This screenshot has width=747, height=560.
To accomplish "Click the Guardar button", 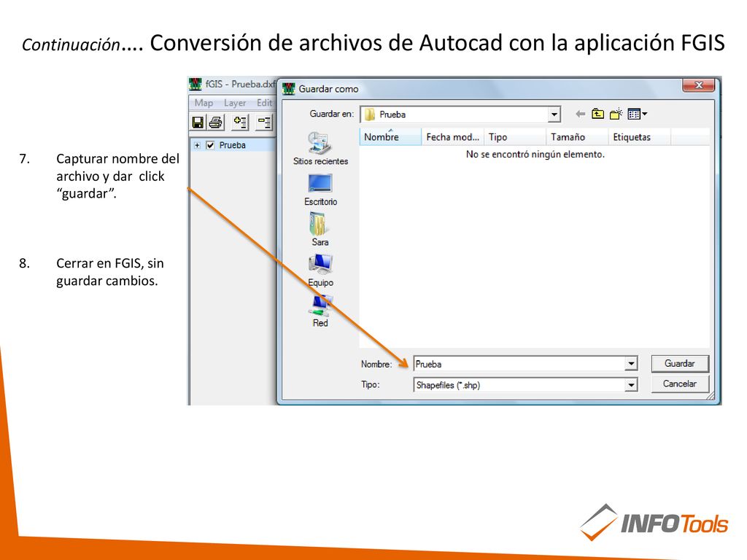I will pyautogui.click(x=680, y=363).
